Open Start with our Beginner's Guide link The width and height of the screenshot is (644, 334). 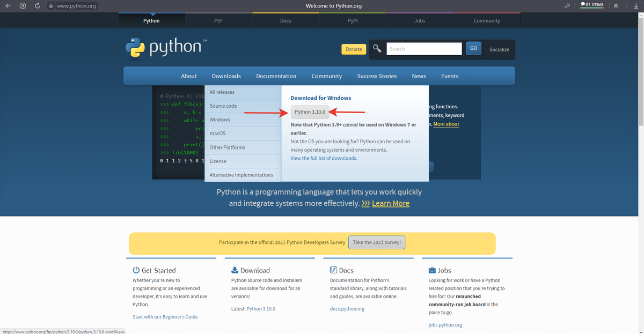[x=165, y=317]
